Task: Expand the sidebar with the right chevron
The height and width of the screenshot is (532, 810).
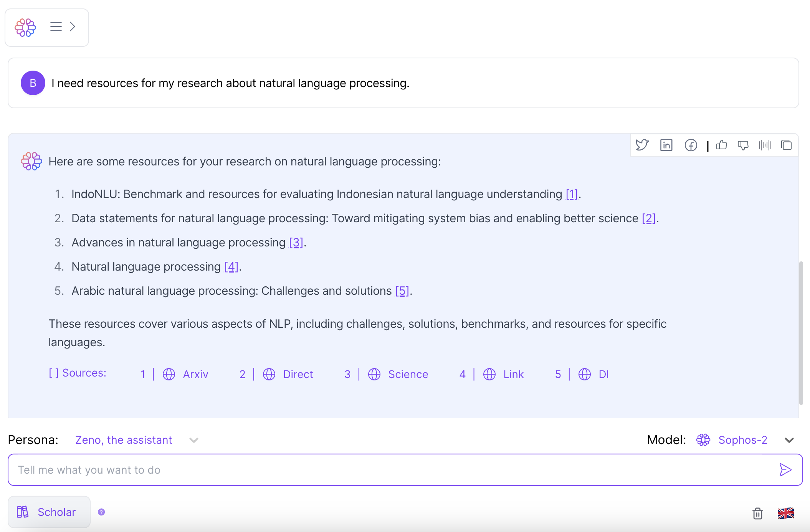Action: point(73,26)
